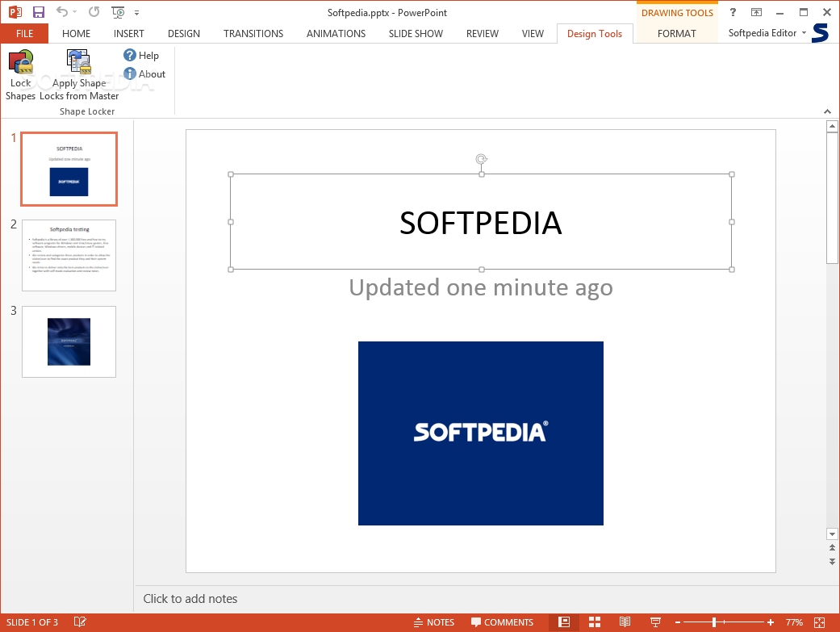Switch to the REVIEW tab
Screen dimensions: 840x632
point(483,33)
